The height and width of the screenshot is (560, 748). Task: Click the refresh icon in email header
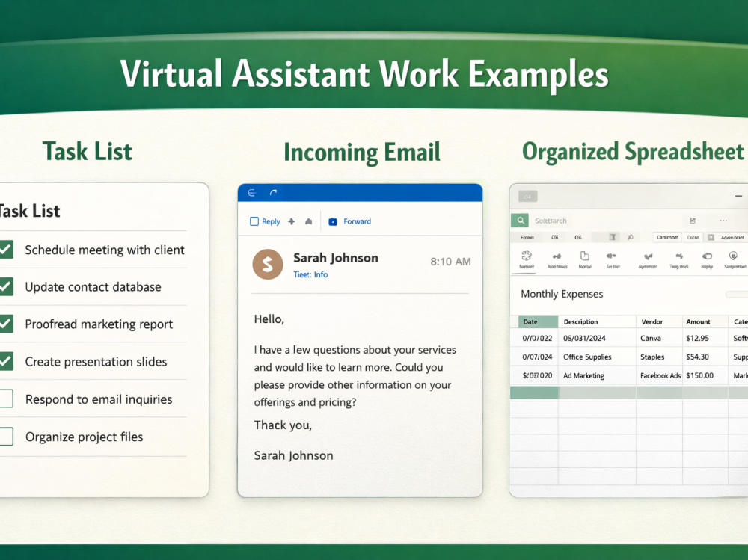coord(273,193)
